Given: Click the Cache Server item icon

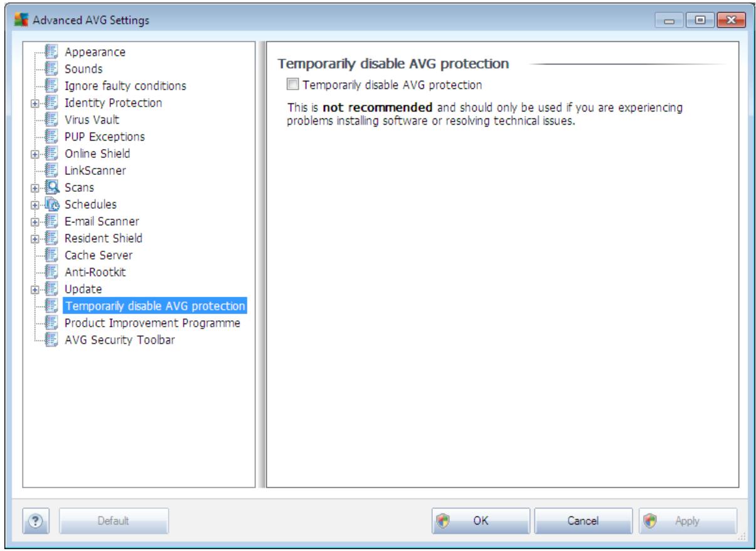Looking at the screenshot, I should coord(53,255).
